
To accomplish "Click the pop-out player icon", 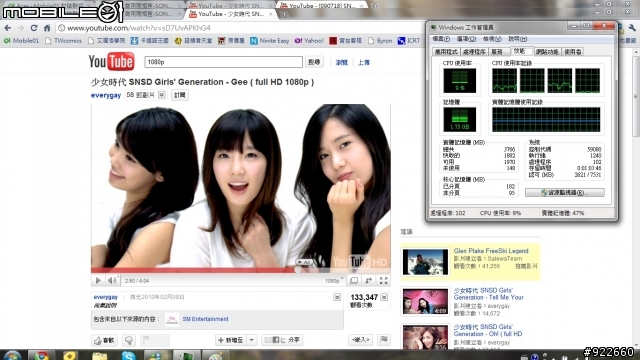I will (x=369, y=280).
